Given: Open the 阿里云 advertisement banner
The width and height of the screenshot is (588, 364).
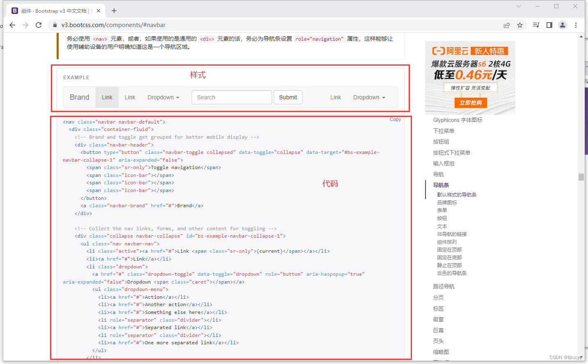Looking at the screenshot, I should [x=470, y=78].
